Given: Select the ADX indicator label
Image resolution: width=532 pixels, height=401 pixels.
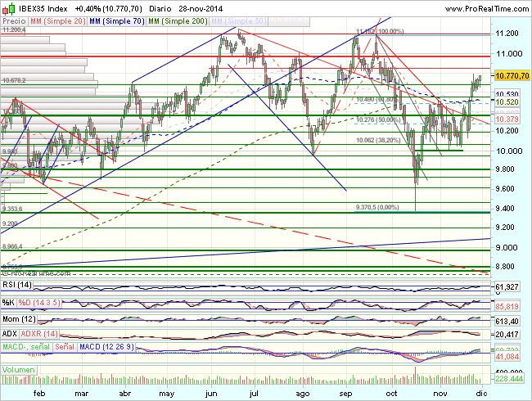Looking at the screenshot, I should click(x=11, y=335).
